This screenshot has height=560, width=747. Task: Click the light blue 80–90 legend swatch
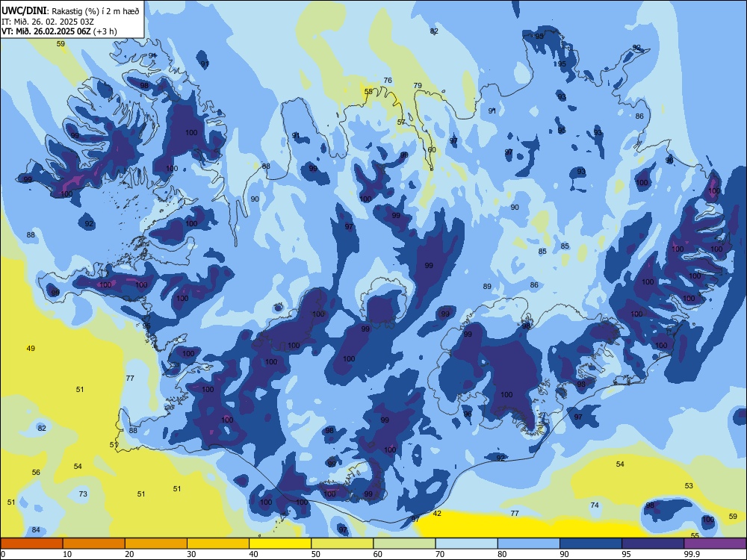point(529,544)
